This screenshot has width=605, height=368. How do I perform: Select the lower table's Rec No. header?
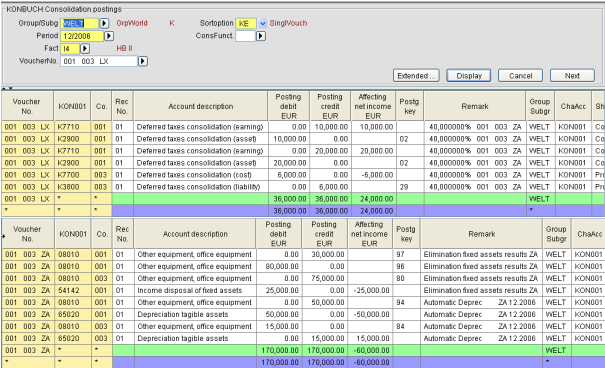coord(122,234)
